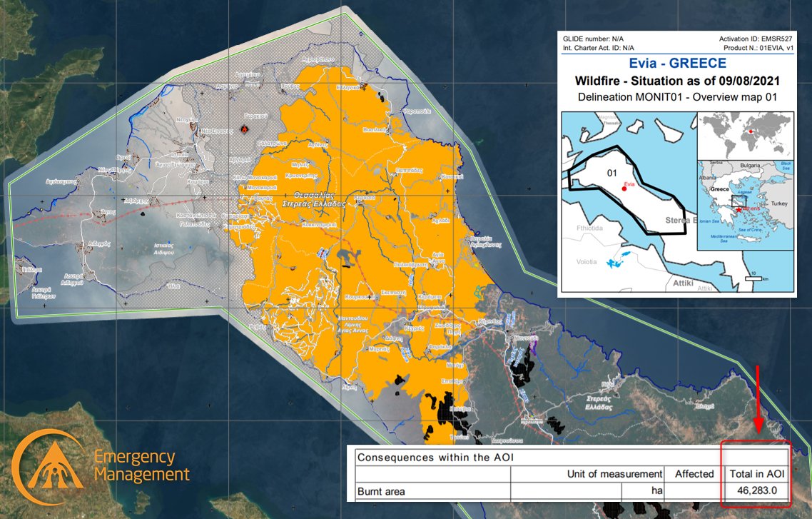The image size is (812, 519).
Task: Click the fire ignition symbol near Γερακιού
Action: click(245, 129)
